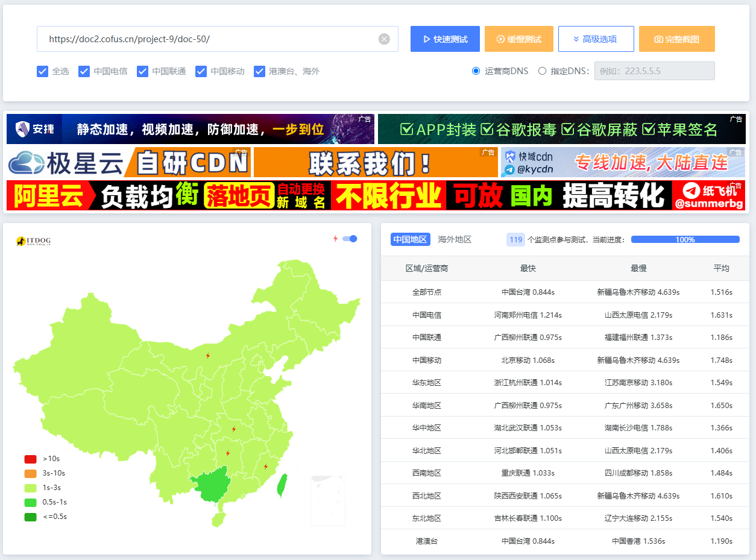Select the 华中地区 row label
Viewport: 756px width, 560px height.
[427, 428]
